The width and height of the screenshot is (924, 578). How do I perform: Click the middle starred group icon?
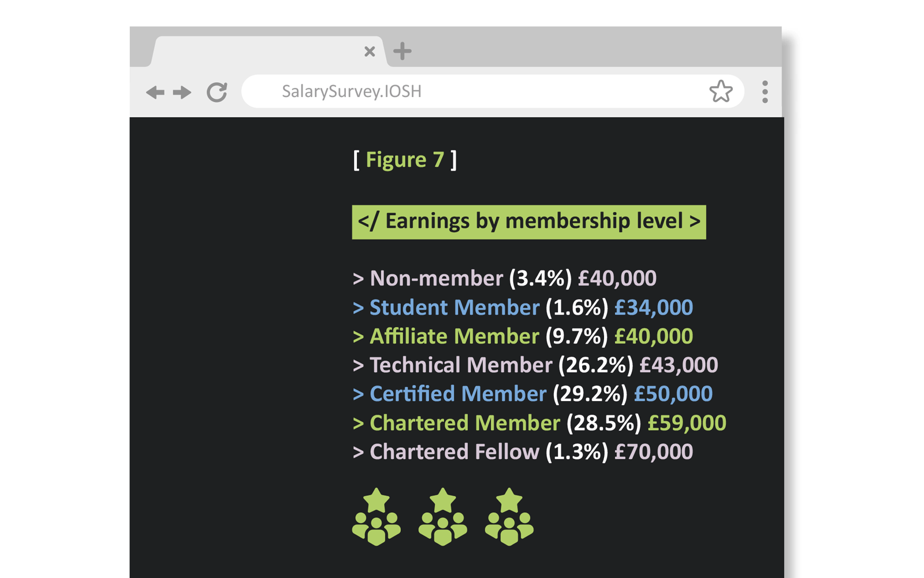point(443,517)
